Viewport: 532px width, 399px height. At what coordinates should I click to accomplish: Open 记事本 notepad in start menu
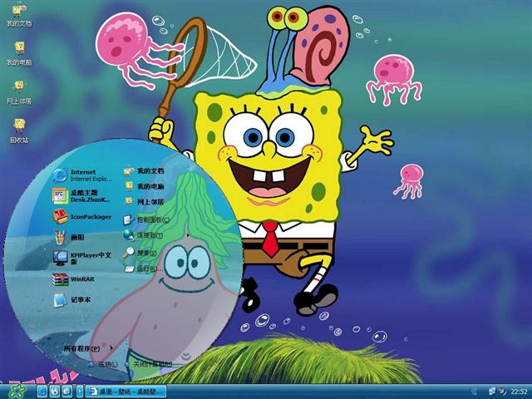(x=72, y=300)
